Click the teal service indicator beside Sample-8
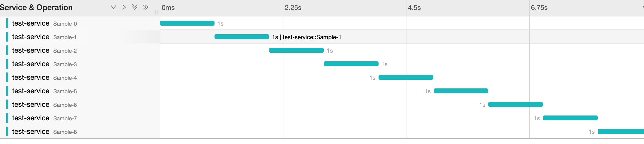The height and width of the screenshot is (144, 644). (8, 131)
